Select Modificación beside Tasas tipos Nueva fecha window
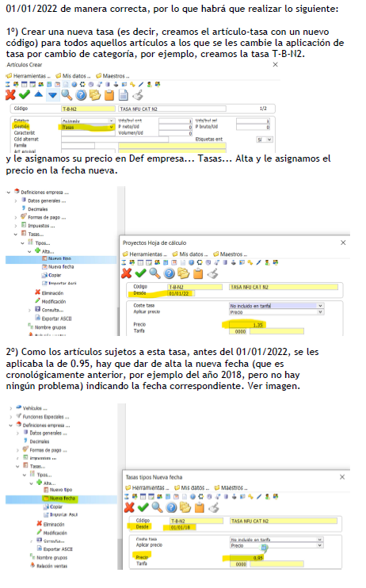The width and height of the screenshot is (366, 588). point(51,533)
